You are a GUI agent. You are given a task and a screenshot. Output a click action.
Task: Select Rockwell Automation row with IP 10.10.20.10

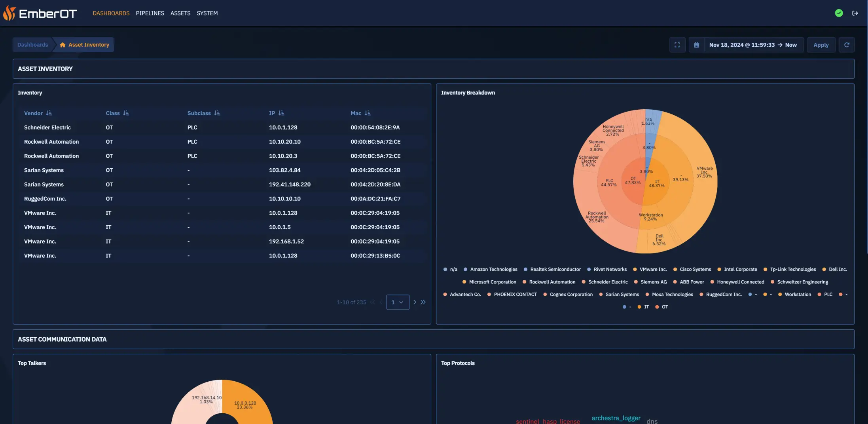tap(222, 142)
